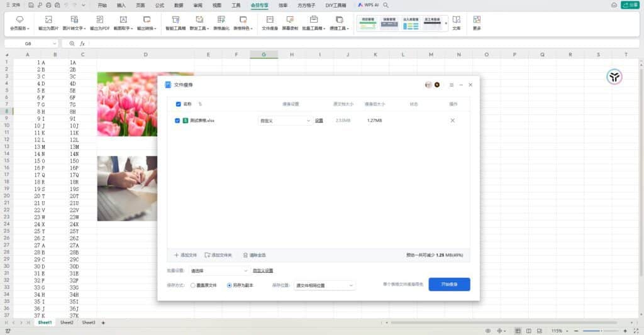Expand the 图片转文字 dropdown
Screen dimensions: 644x335
tap(85, 29)
